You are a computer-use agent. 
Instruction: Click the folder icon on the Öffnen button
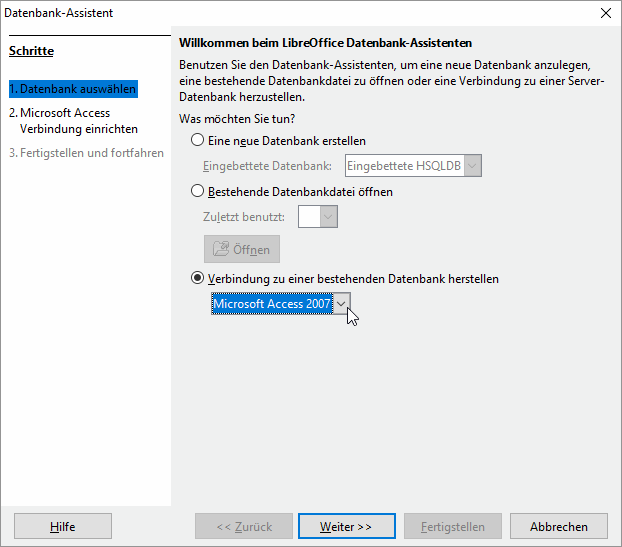[x=220, y=249]
